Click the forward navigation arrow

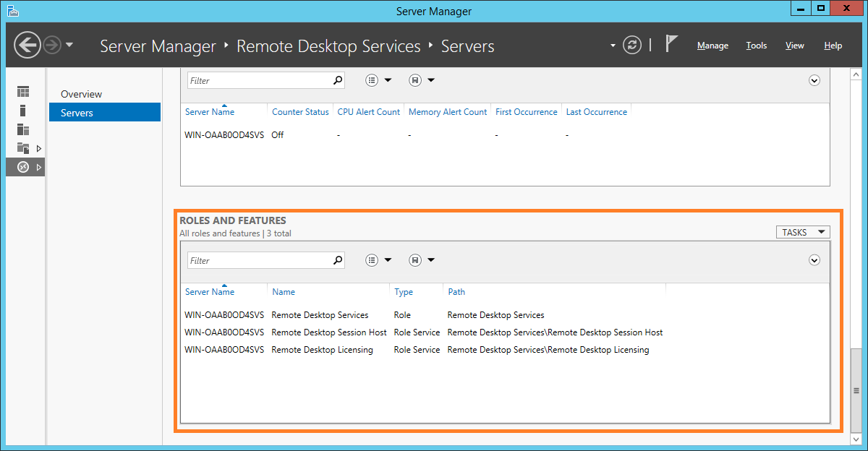click(51, 46)
